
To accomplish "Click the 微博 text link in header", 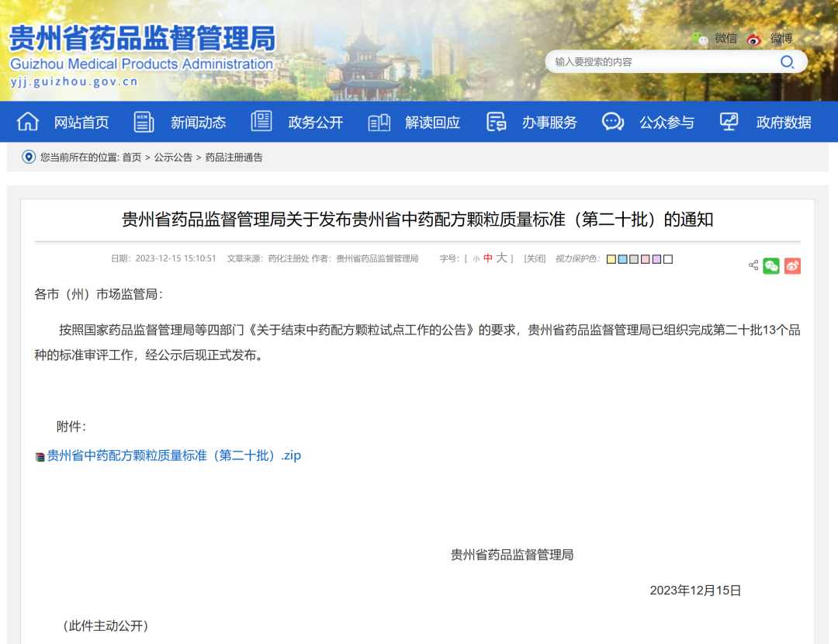I will (x=781, y=39).
